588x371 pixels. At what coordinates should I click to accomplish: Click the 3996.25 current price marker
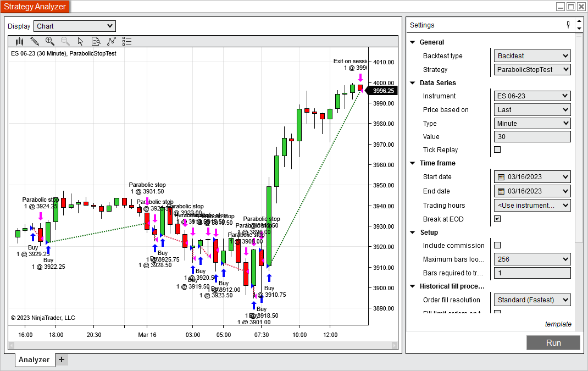(x=381, y=91)
